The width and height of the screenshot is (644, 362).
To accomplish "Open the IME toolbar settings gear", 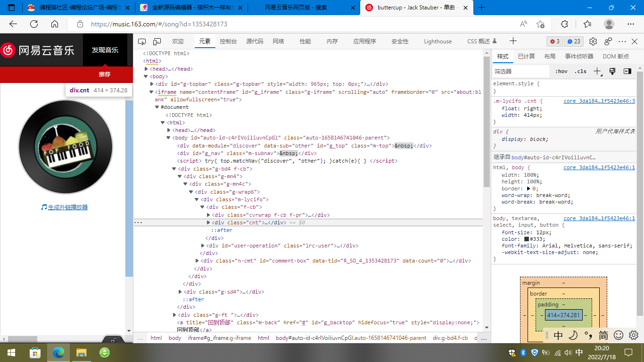I will [x=634, y=335].
